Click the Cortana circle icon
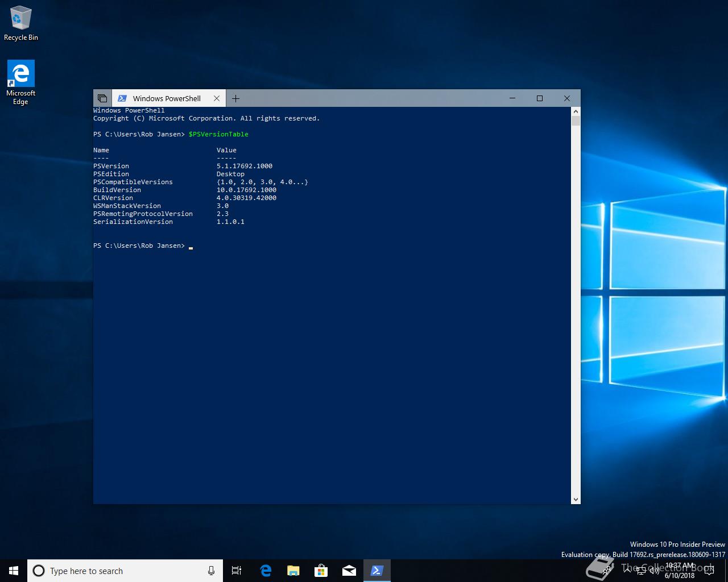The width and height of the screenshot is (728, 582). click(x=39, y=571)
